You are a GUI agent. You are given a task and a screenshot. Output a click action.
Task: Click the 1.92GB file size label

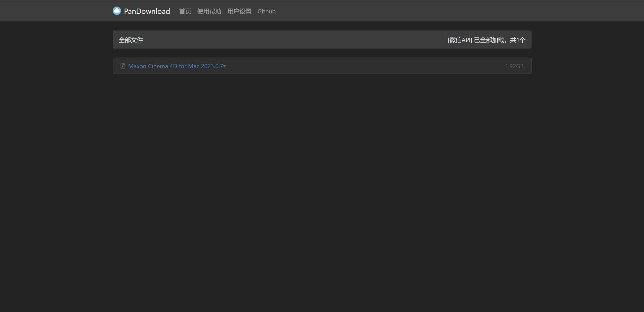514,66
